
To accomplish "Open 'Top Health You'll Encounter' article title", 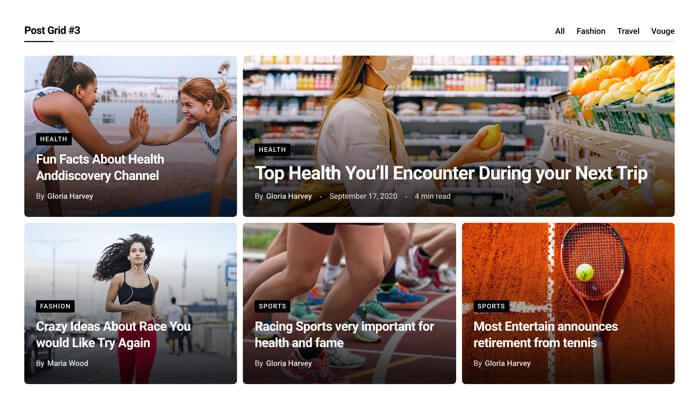I will pyautogui.click(x=451, y=174).
